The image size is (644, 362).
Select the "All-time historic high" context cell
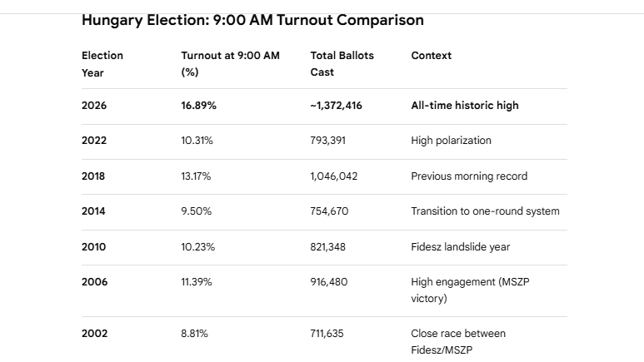(465, 106)
